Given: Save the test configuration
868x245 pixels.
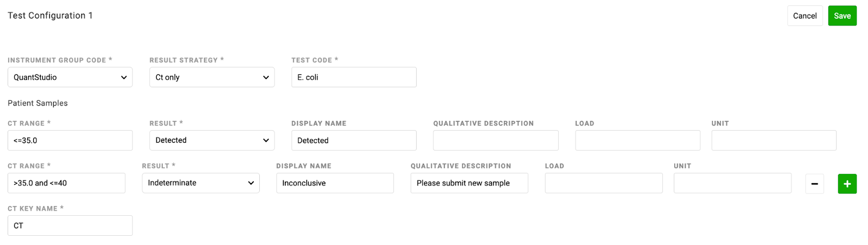Looking at the screenshot, I should click(843, 16).
